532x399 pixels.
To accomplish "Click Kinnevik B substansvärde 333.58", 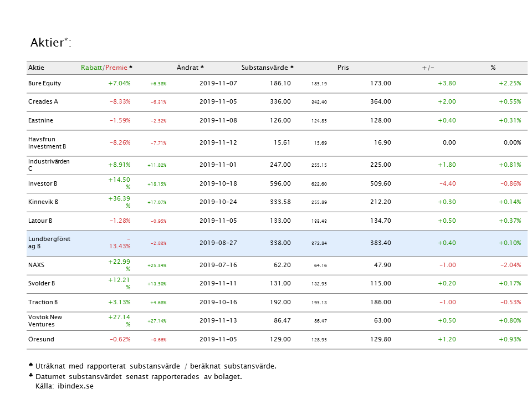I will (x=280, y=202).
